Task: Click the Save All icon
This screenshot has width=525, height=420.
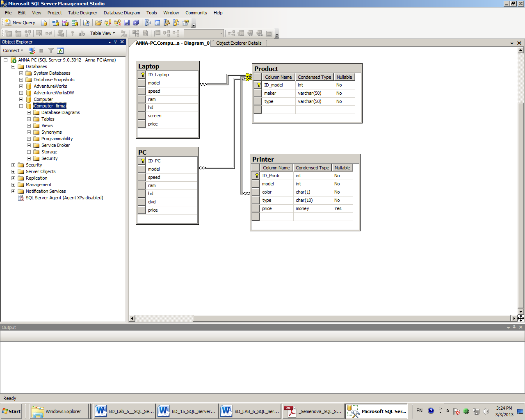Action: point(136,23)
